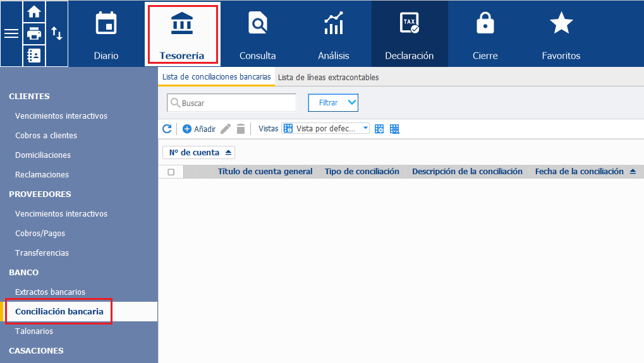The image size is (644, 363).
Task: Toggle Nº de cuenta sort arrow
Action: [x=228, y=153]
